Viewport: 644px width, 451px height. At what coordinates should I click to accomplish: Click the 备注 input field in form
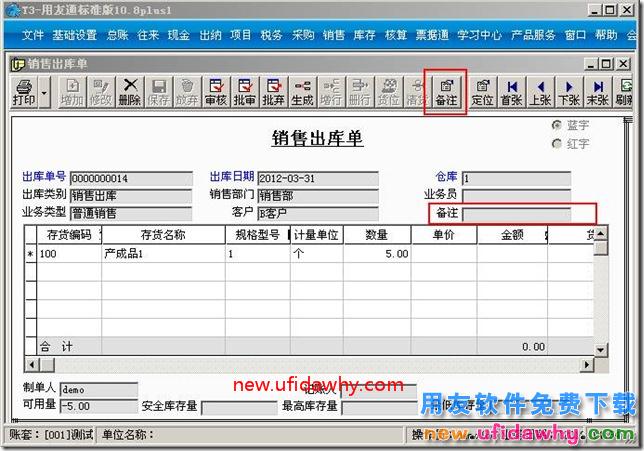coord(516,214)
